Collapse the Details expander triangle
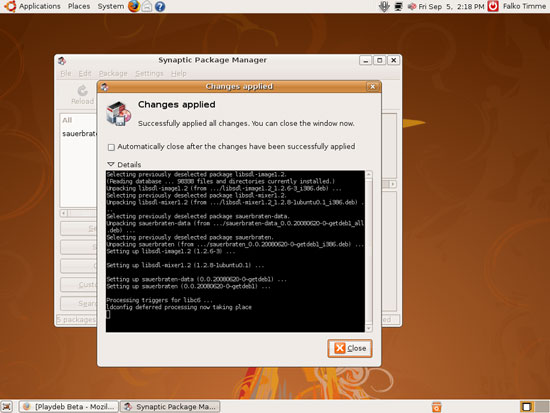 (x=111, y=164)
